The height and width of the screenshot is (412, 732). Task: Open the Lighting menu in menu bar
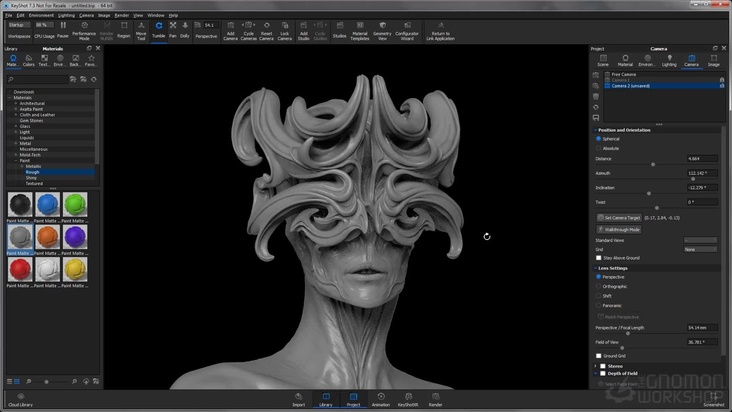point(66,16)
